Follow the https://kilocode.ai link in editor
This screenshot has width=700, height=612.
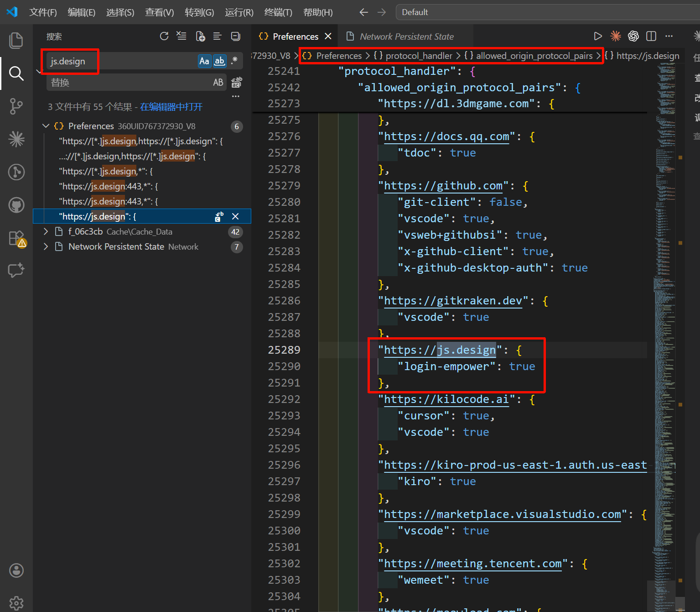pyautogui.click(x=446, y=399)
